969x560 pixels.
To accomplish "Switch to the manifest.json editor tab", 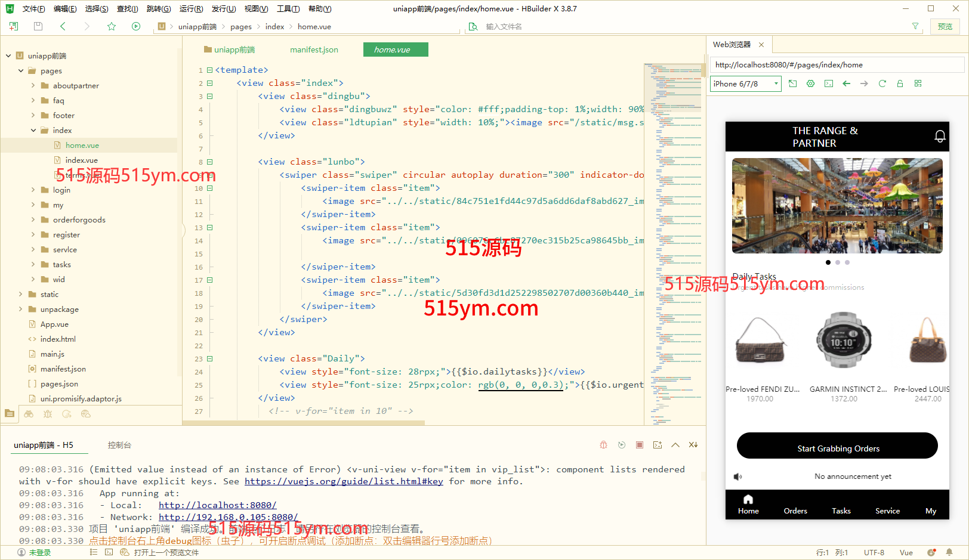I will pyautogui.click(x=314, y=49).
